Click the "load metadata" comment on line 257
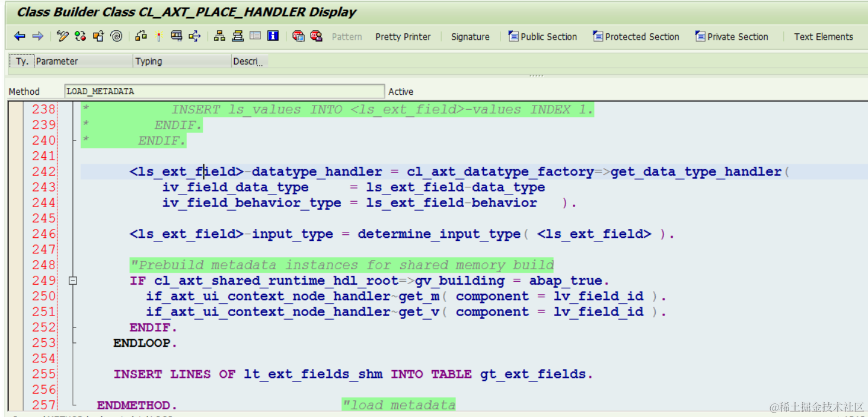This screenshot has height=417, width=868. point(398,405)
